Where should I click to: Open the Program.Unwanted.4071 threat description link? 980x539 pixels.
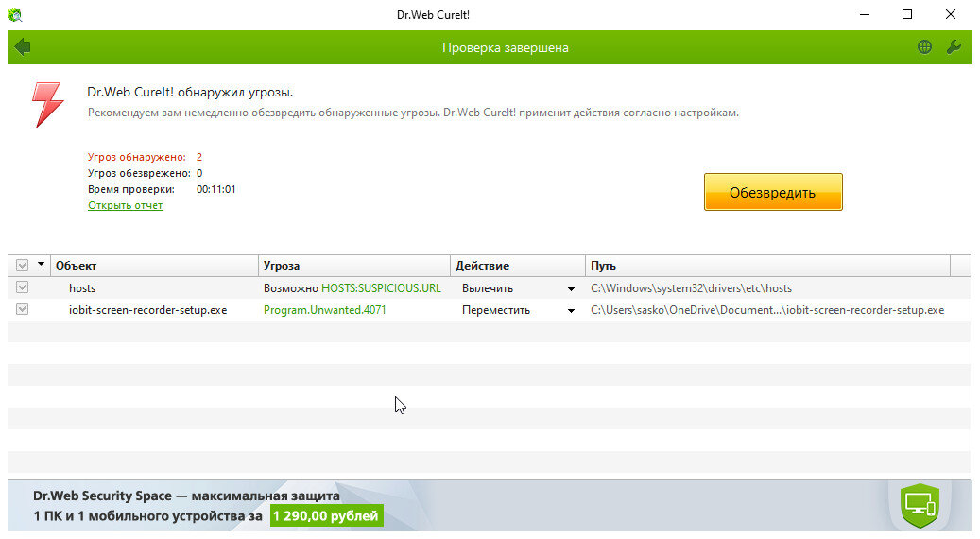(x=325, y=310)
